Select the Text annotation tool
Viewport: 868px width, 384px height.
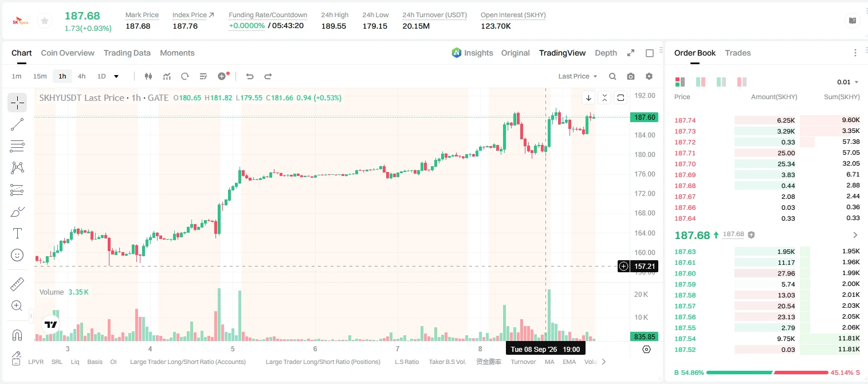17,233
